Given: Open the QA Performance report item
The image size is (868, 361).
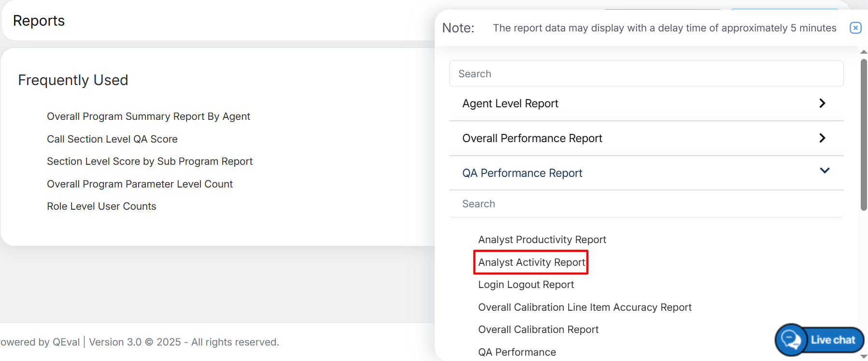Looking at the screenshot, I should pyautogui.click(x=517, y=352).
